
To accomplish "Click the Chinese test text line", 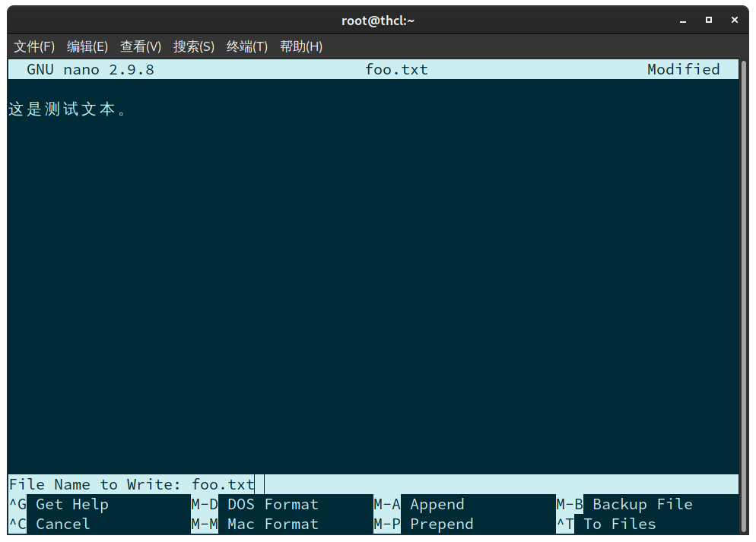I will pyautogui.click(x=67, y=109).
